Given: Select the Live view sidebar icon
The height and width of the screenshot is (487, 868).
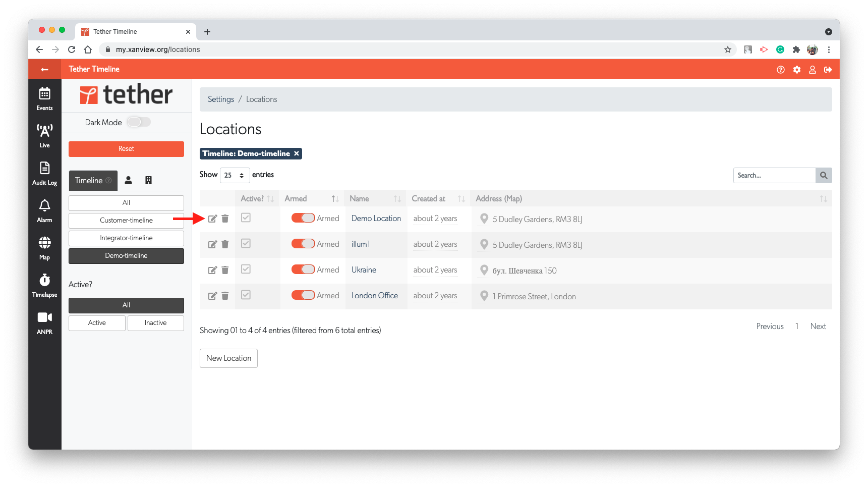Looking at the screenshot, I should click(x=44, y=135).
